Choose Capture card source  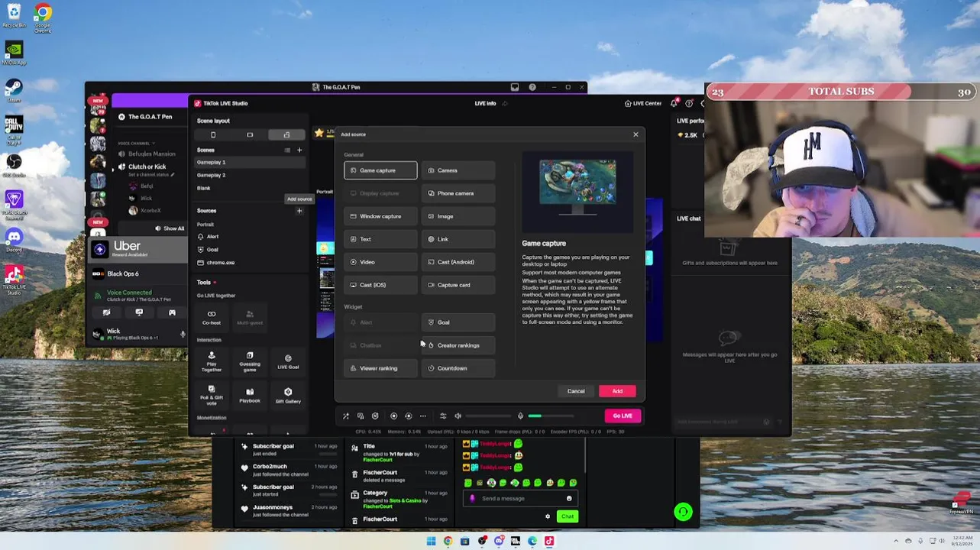click(x=458, y=285)
